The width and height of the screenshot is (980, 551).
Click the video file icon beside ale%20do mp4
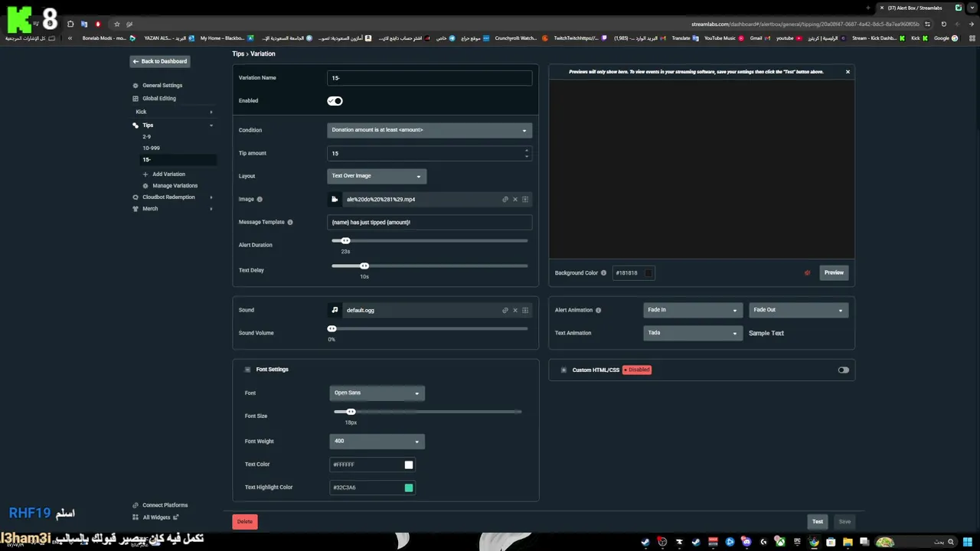click(335, 200)
